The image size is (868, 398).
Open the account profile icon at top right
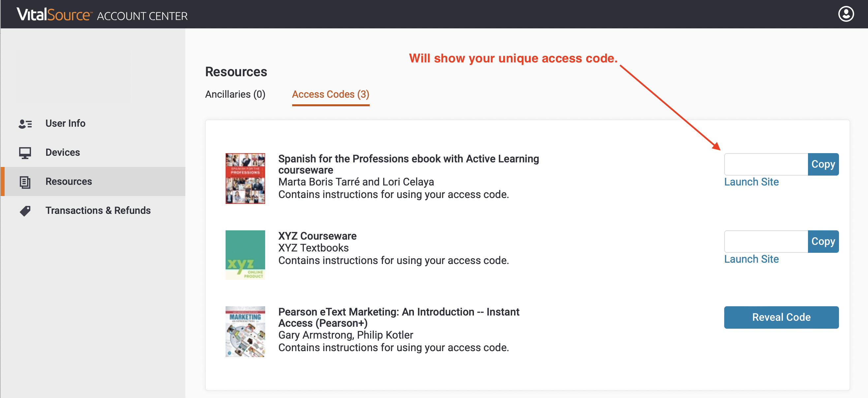point(846,14)
